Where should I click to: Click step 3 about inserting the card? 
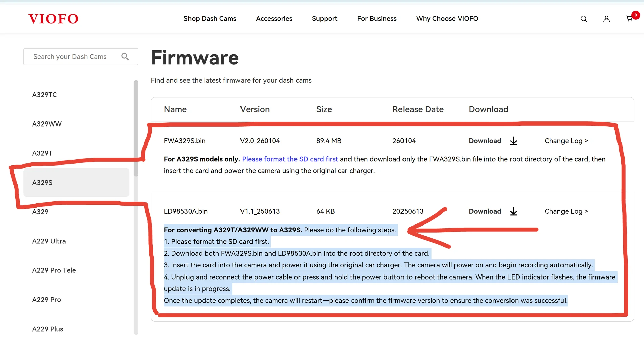[x=378, y=265]
